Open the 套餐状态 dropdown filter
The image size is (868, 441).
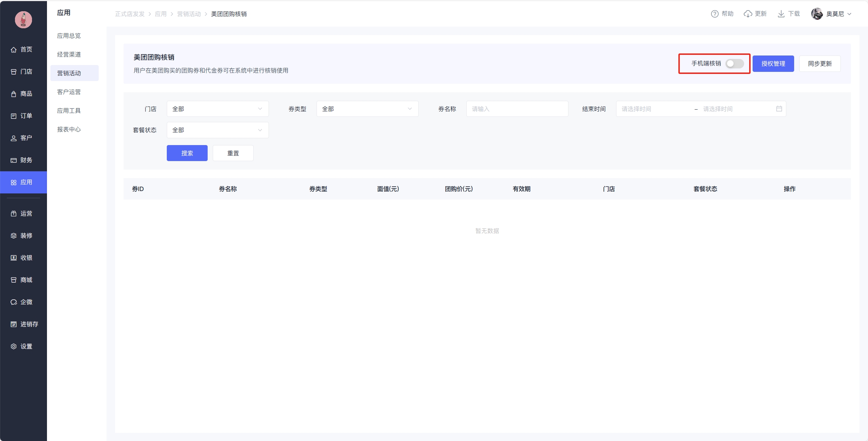(x=218, y=130)
